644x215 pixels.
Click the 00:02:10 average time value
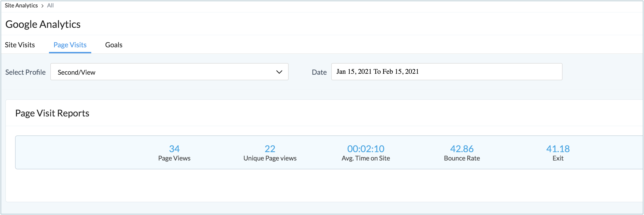coord(366,149)
